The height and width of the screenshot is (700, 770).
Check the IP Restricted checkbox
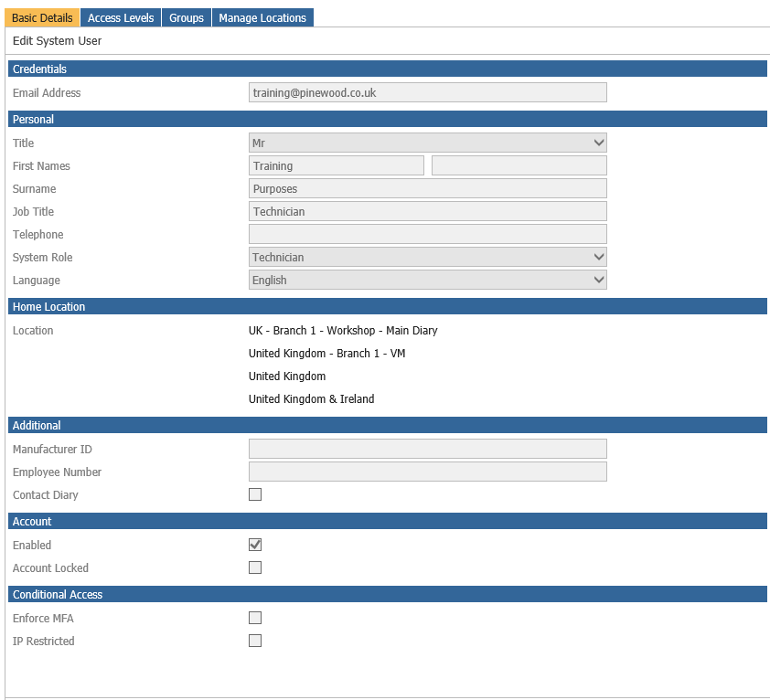(x=255, y=641)
